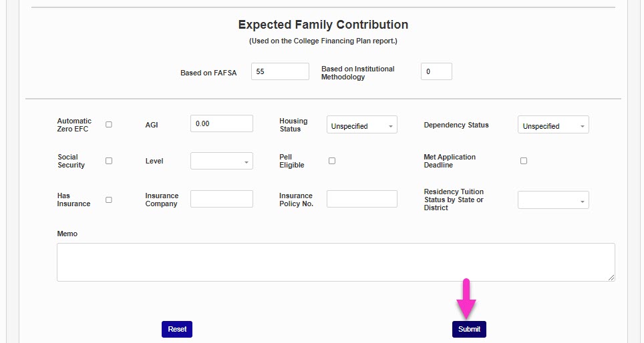
Task: Click the Housing Status dropdown arrow
Action: [x=390, y=126]
